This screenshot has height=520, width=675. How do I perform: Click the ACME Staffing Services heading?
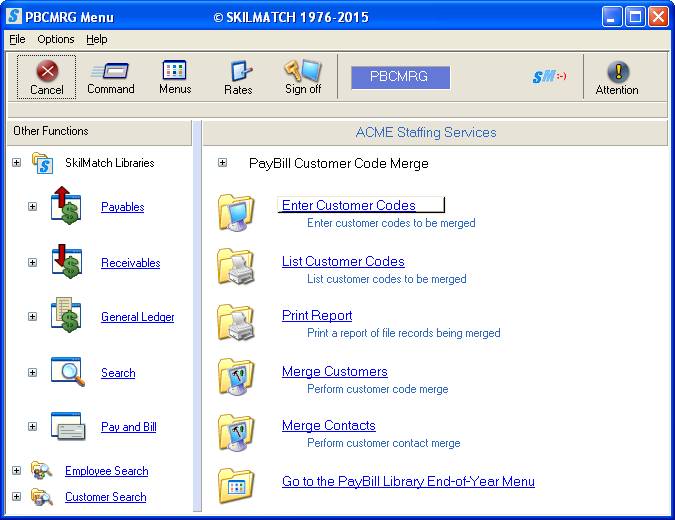[426, 133]
